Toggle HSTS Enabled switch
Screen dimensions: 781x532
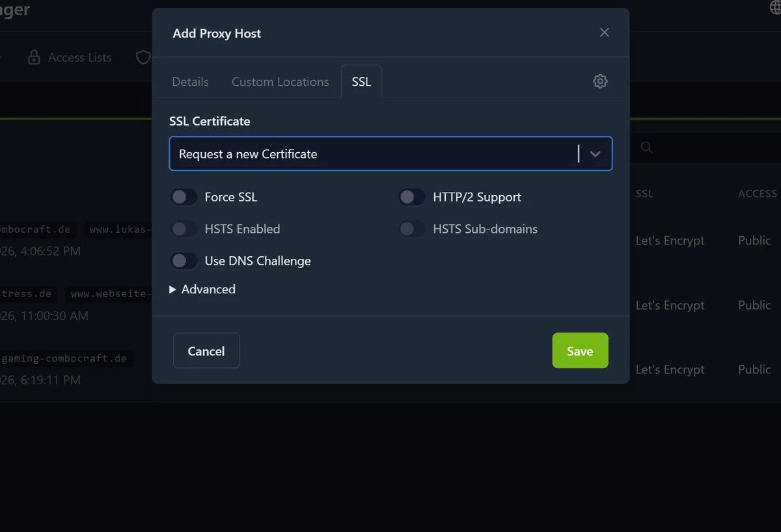(184, 229)
